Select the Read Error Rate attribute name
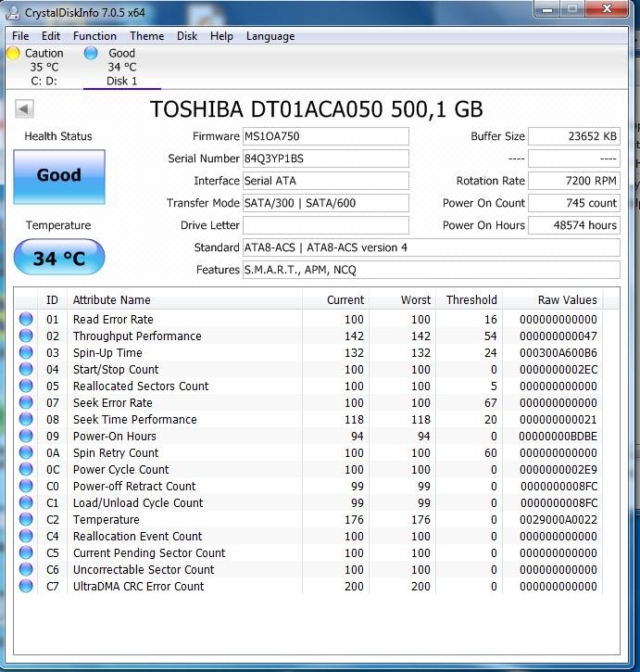Screen dimensions: 640x672 (113, 319)
